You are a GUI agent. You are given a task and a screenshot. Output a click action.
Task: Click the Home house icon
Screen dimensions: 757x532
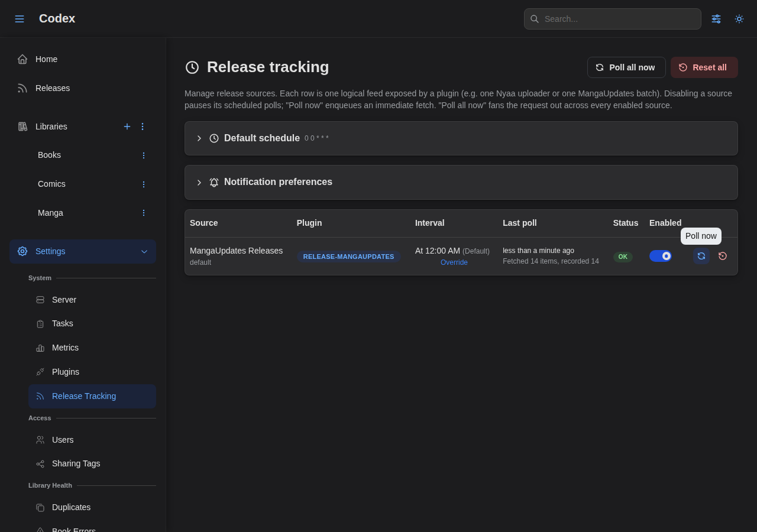click(22, 59)
